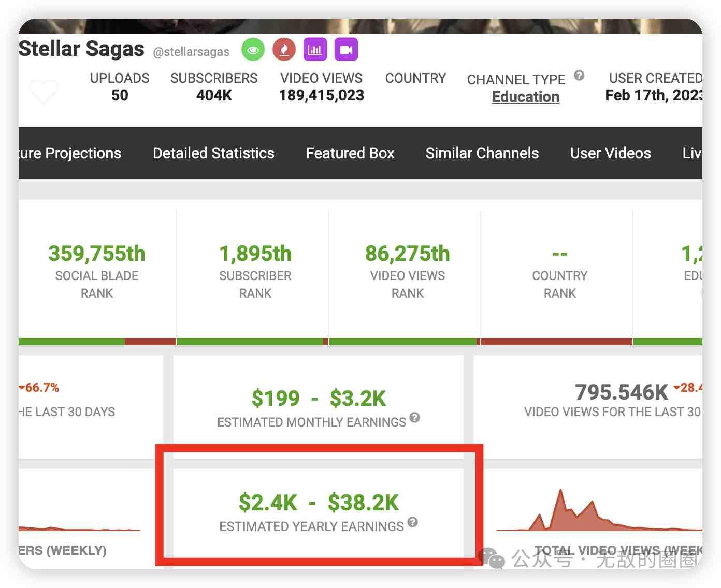Open the purple bar chart icon
Screen dimensions: 721x588
315,50
